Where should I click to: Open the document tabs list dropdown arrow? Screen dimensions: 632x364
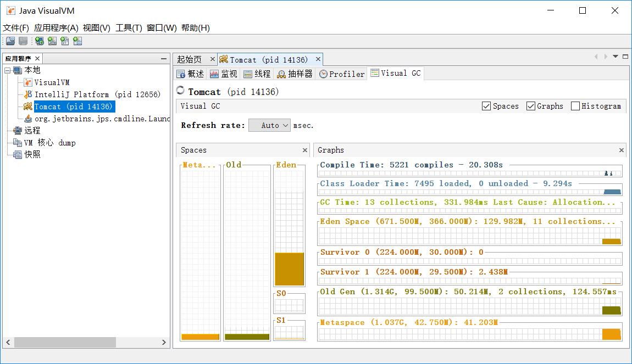coord(616,57)
